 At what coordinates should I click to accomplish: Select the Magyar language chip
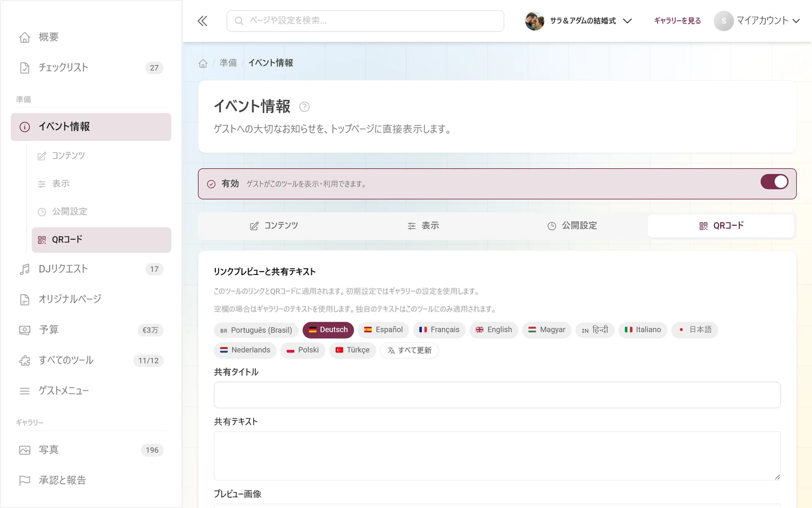coord(547,330)
